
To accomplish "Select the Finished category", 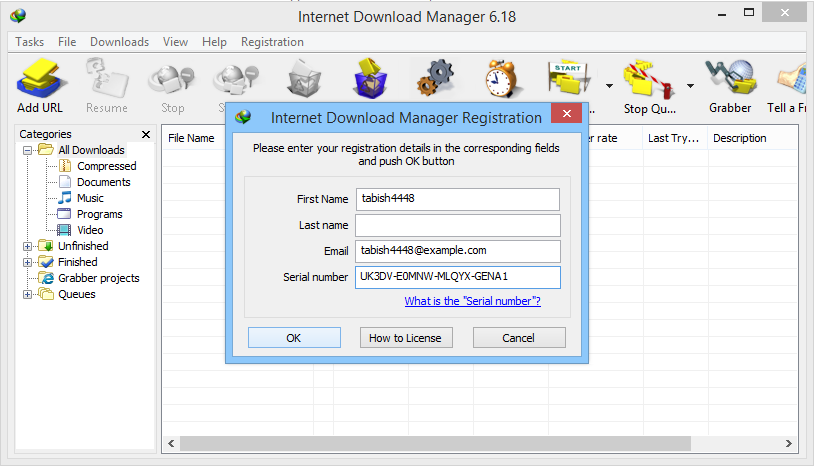I will (77, 262).
